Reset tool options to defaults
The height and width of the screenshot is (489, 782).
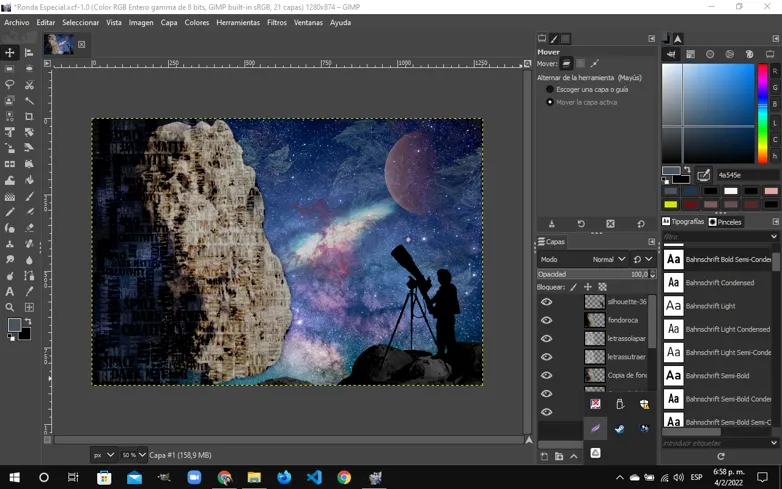641,224
